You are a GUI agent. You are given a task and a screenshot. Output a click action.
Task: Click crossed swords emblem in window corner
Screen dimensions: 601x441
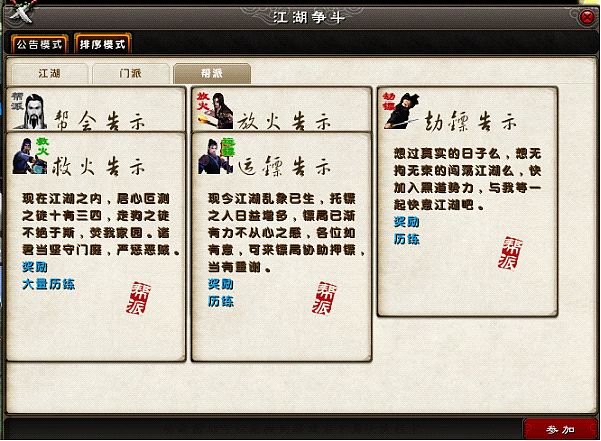(x=21, y=11)
